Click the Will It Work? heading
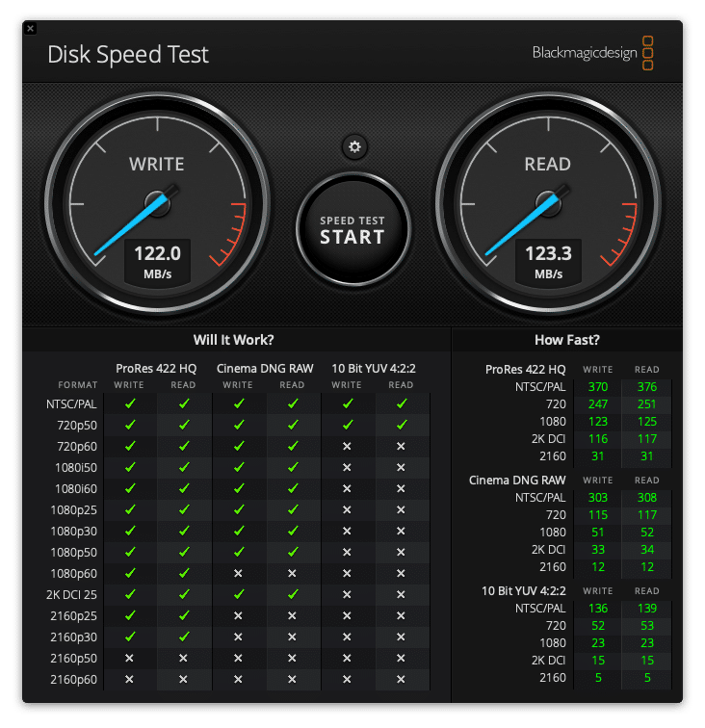705x728 pixels. pyautogui.click(x=234, y=340)
